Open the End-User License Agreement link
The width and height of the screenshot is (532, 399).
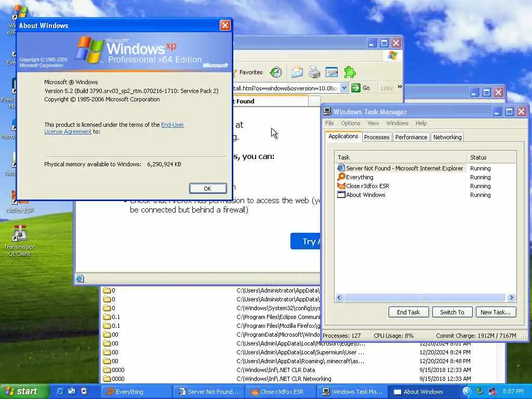114,128
